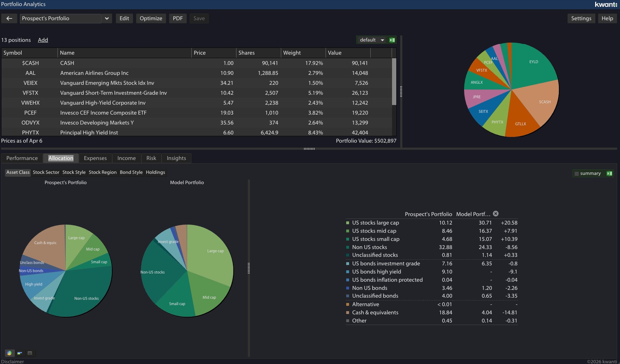Export positions table to Excel
Viewport: 620px width, 364px height.
[392, 40]
